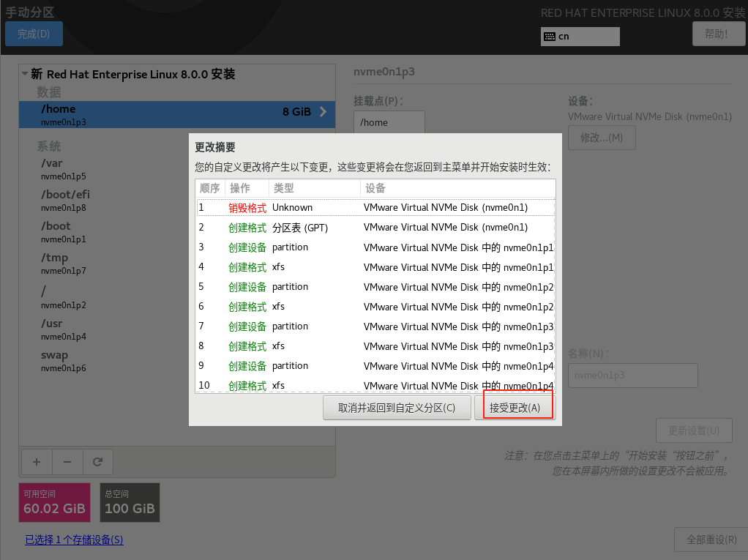Collapse the new Red Hat Enterprise Linux 8.0.0 installation tree
The image size is (748, 560).
click(x=25, y=74)
